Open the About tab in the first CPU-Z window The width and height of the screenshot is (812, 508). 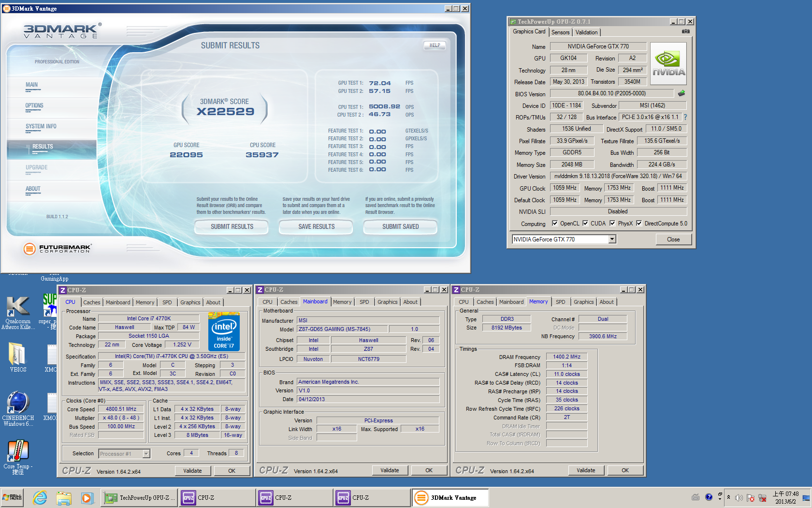click(x=213, y=302)
